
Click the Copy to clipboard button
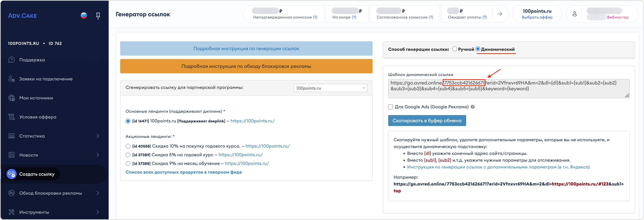click(427, 121)
